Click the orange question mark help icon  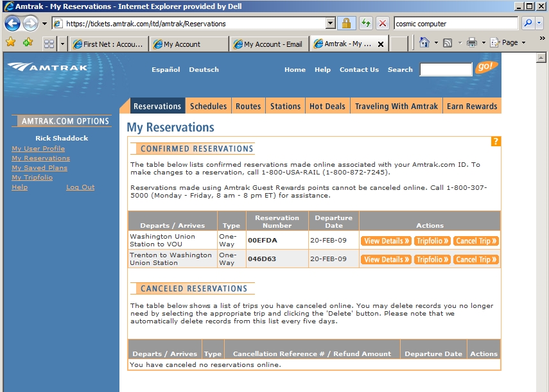[496, 141]
